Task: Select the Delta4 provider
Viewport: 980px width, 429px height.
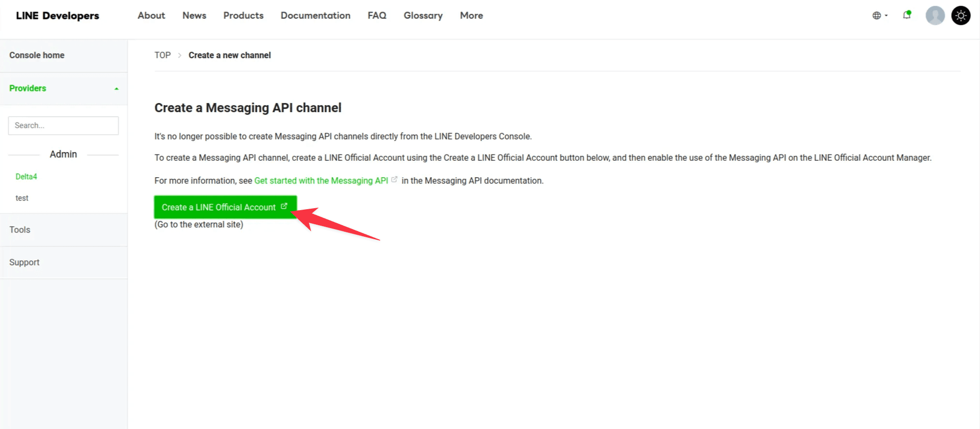Action: [26, 177]
